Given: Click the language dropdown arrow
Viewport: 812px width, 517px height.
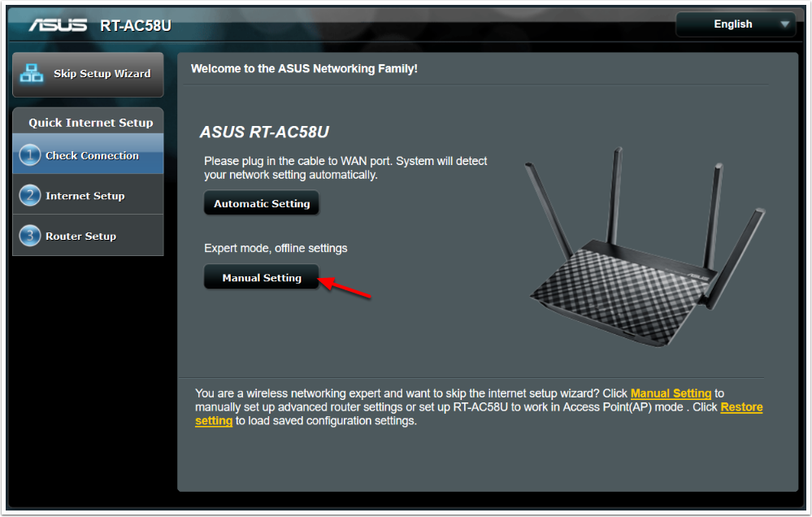Looking at the screenshot, I should click(785, 24).
